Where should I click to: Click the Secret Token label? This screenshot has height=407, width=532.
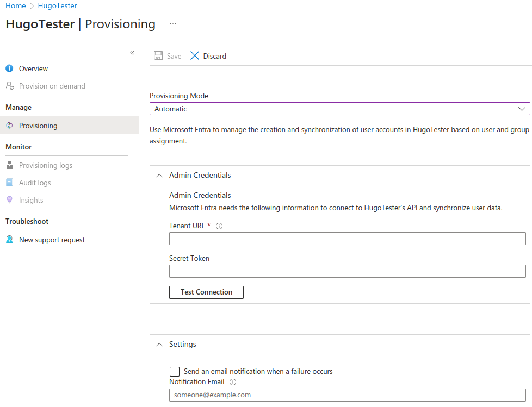coord(189,258)
